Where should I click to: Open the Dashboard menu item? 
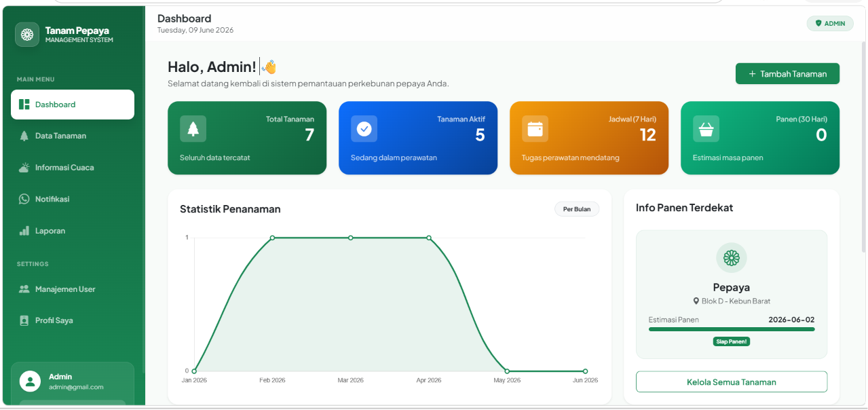(73, 105)
